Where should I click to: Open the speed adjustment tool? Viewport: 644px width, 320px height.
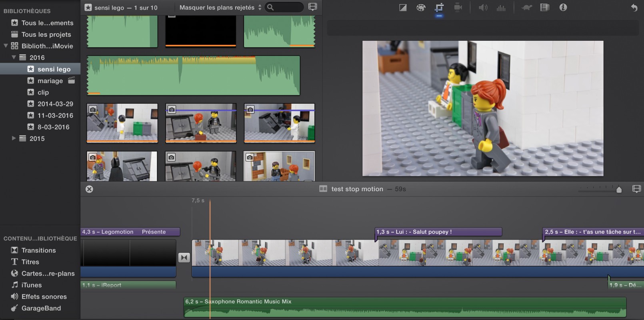[x=526, y=8]
